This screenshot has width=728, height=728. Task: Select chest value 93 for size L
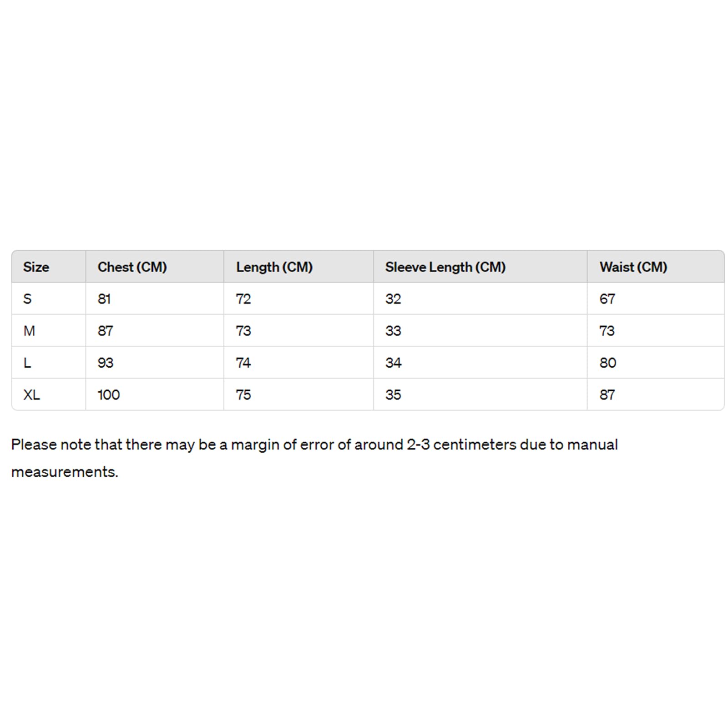(x=105, y=363)
